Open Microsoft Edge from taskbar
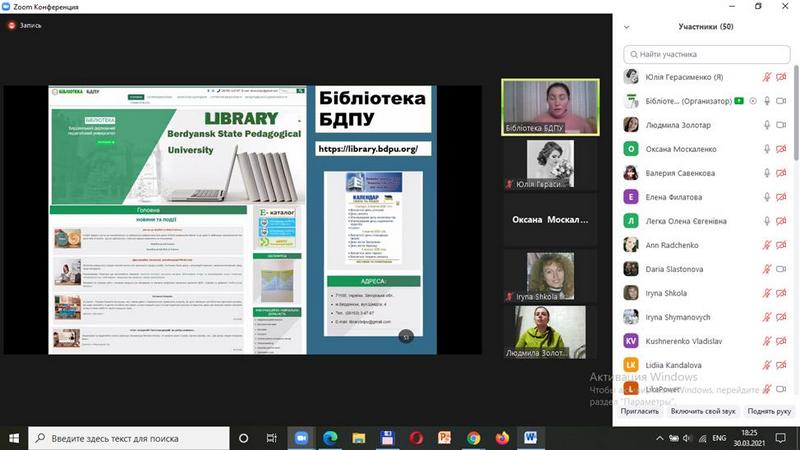The height and width of the screenshot is (450, 800). (330, 438)
